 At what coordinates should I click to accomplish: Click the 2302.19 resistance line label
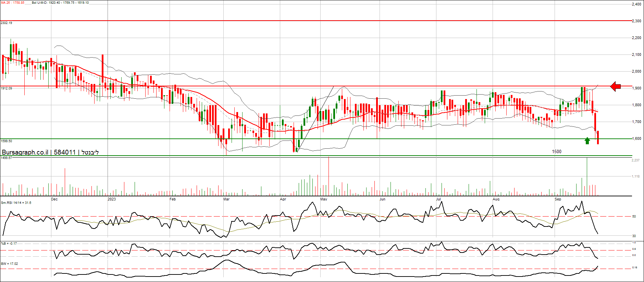click(x=7, y=23)
